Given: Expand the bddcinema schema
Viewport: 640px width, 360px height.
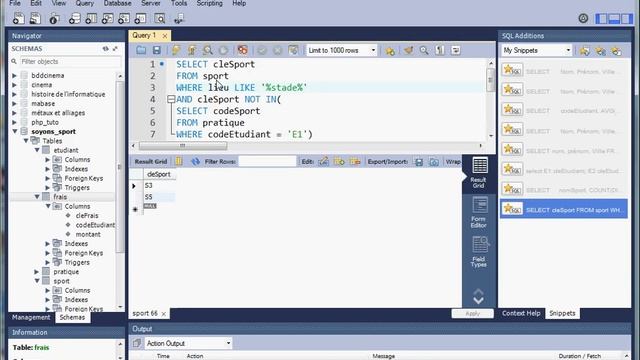Looking at the screenshot, I should tap(14, 76).
